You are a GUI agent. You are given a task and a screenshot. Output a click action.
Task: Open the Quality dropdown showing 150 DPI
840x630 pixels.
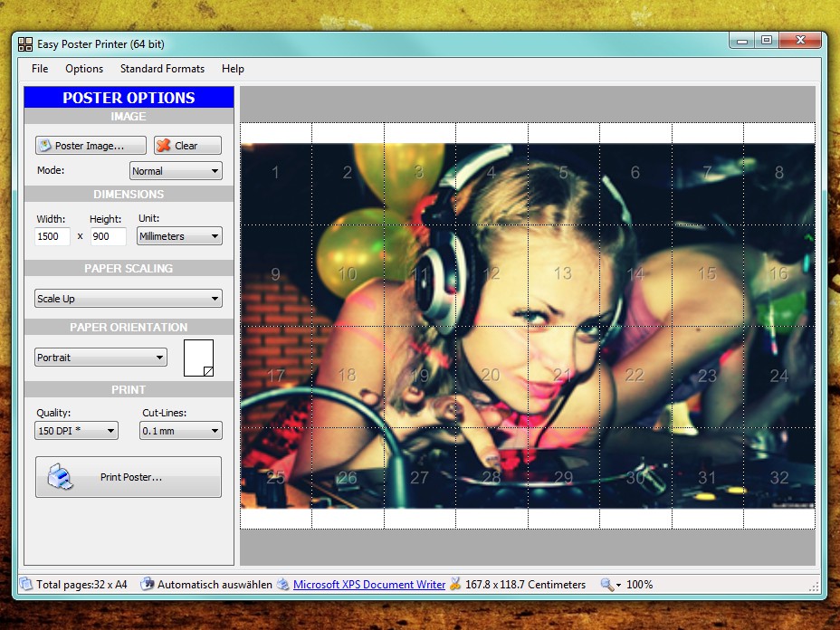[76, 431]
